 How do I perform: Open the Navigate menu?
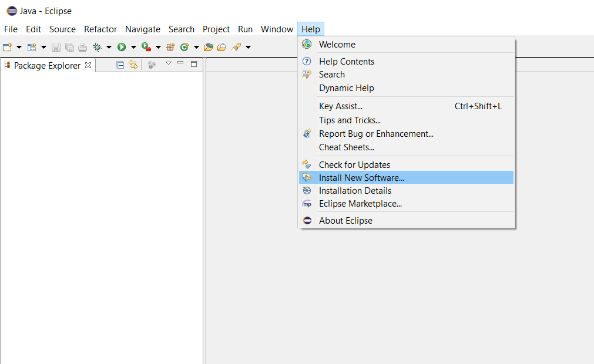(x=143, y=29)
